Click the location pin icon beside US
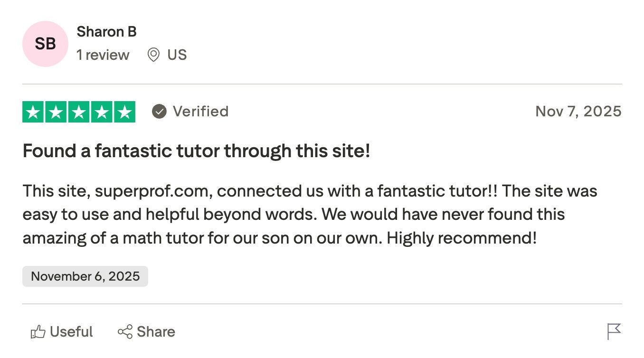 (153, 55)
